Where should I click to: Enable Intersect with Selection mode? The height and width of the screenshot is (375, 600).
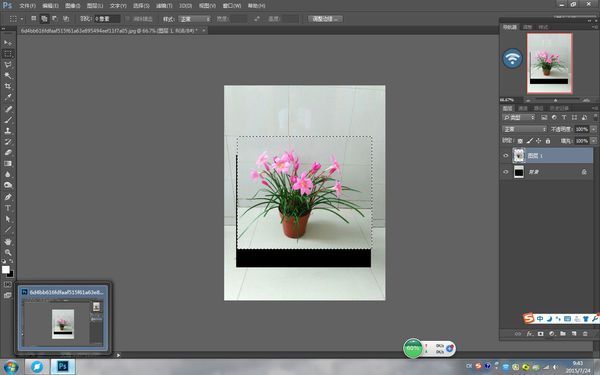click(66, 18)
